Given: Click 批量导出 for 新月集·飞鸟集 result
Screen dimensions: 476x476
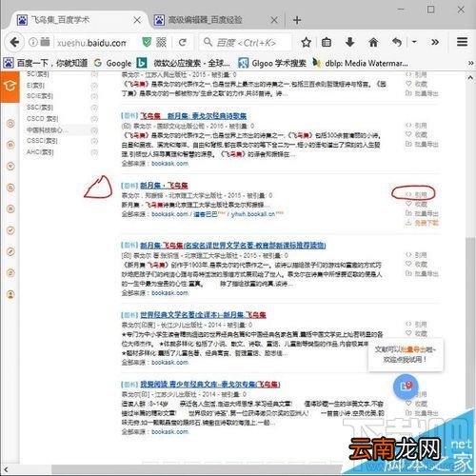Looking at the screenshot, I should point(422,213).
